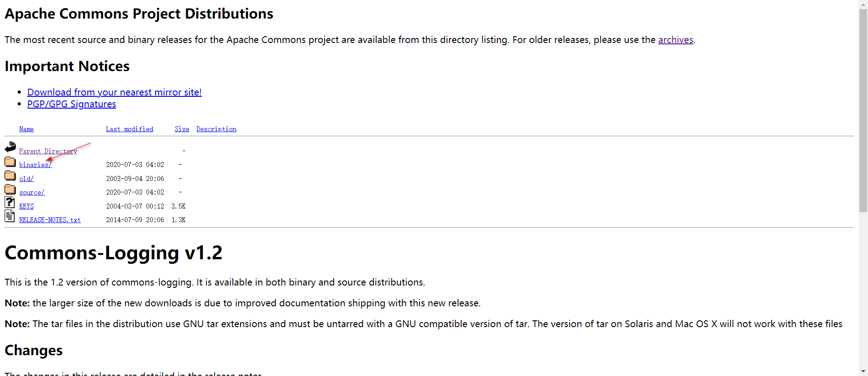This screenshot has height=376, width=868.
Task: Open the nearest mirror site download link
Action: point(114,92)
